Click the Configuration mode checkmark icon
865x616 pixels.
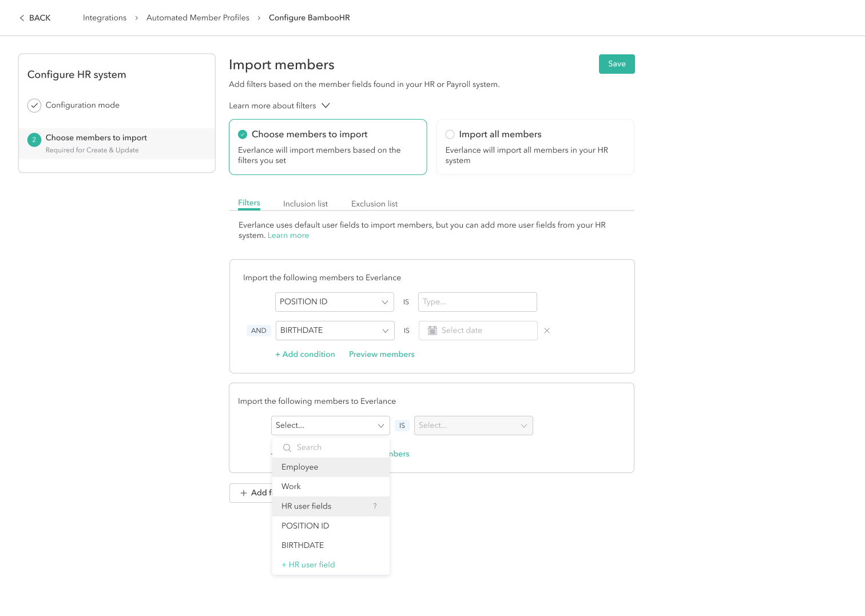tap(34, 105)
